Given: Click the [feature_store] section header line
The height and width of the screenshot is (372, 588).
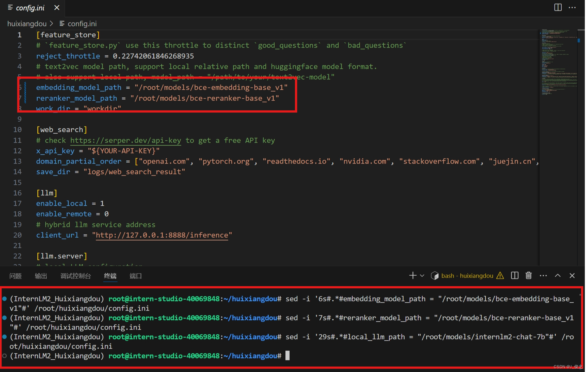Looking at the screenshot, I should tap(68, 35).
